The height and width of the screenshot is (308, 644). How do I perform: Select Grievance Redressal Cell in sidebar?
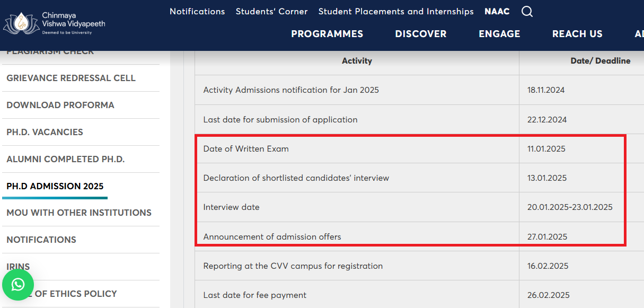[71, 78]
